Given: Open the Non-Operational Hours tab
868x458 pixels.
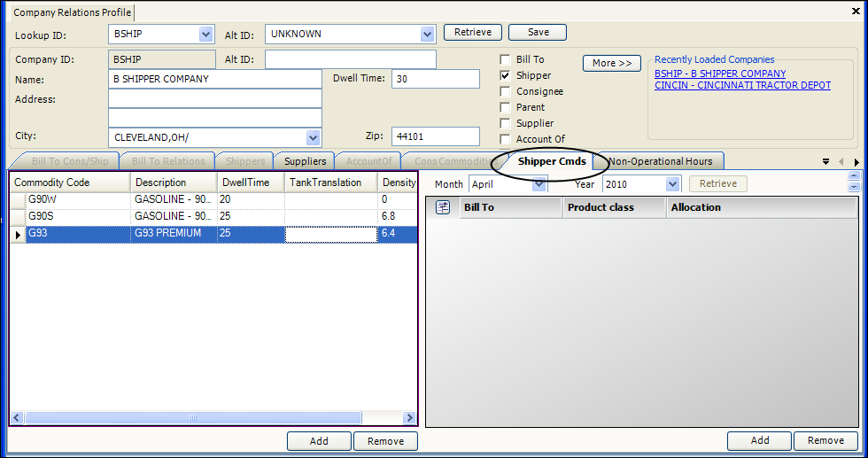Looking at the screenshot, I should tap(660, 161).
